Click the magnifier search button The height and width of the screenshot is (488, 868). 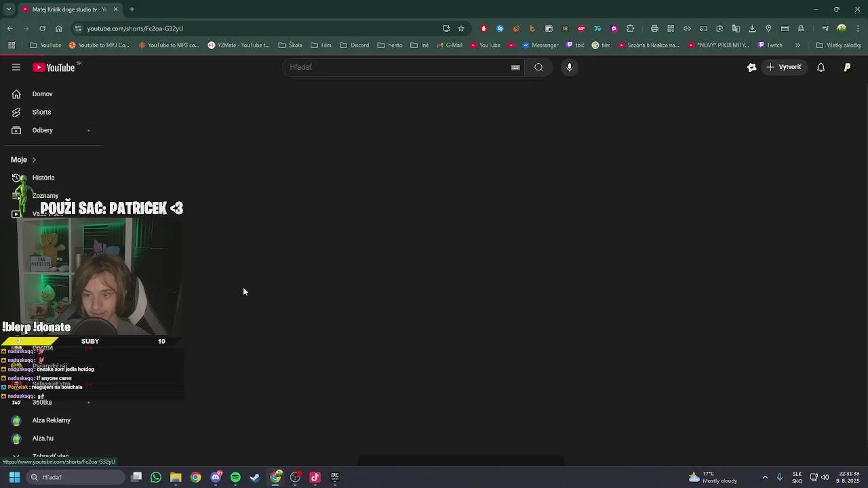[538, 67]
